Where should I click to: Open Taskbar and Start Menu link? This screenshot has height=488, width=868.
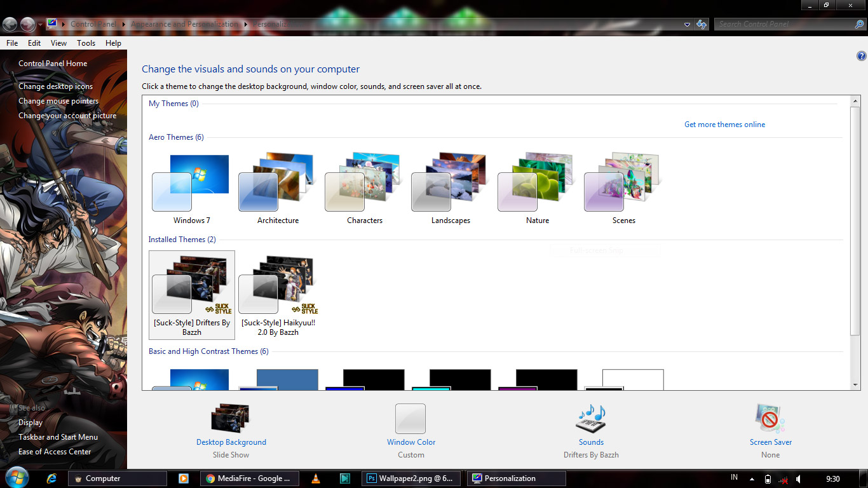58,437
